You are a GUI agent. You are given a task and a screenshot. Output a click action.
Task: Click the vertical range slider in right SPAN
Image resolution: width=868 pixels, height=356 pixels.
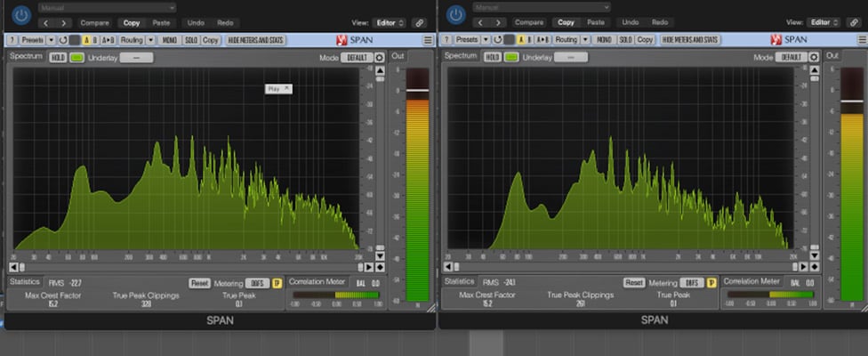tap(815, 164)
